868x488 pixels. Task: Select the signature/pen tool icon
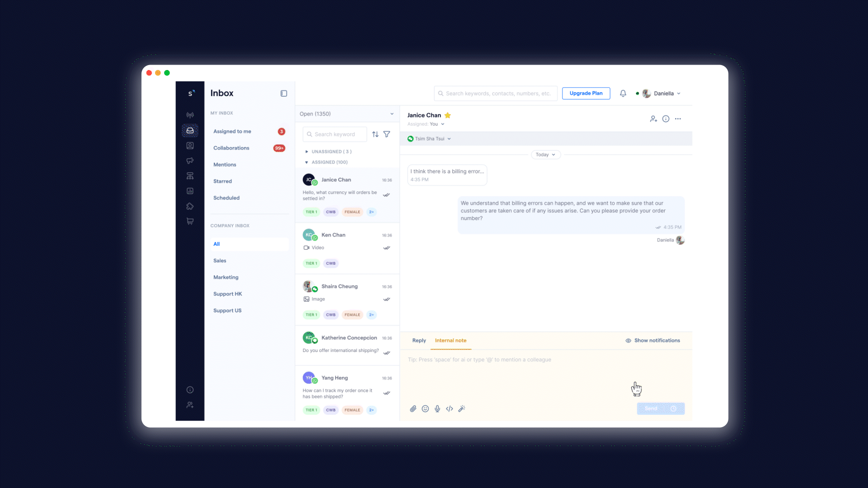click(462, 408)
